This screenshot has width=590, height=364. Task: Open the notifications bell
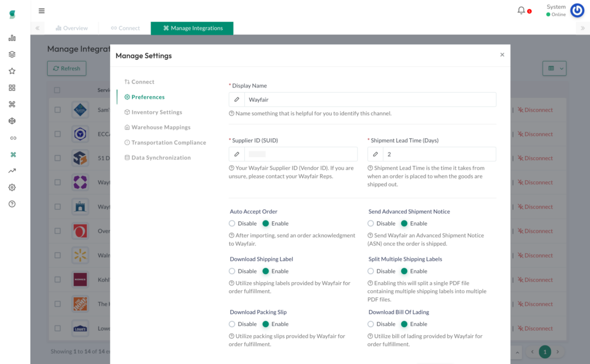tap(521, 9)
